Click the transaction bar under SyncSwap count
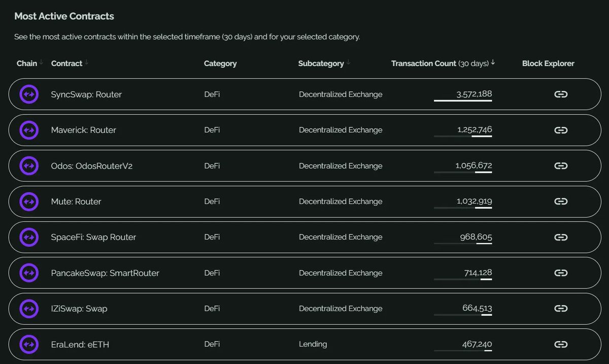Screen dimensions: 609x364 (x=463, y=100)
